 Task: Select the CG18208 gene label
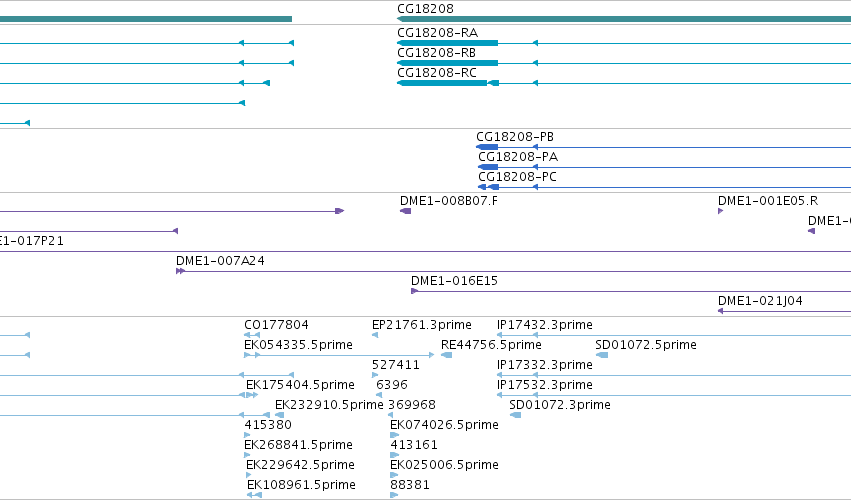click(425, 9)
